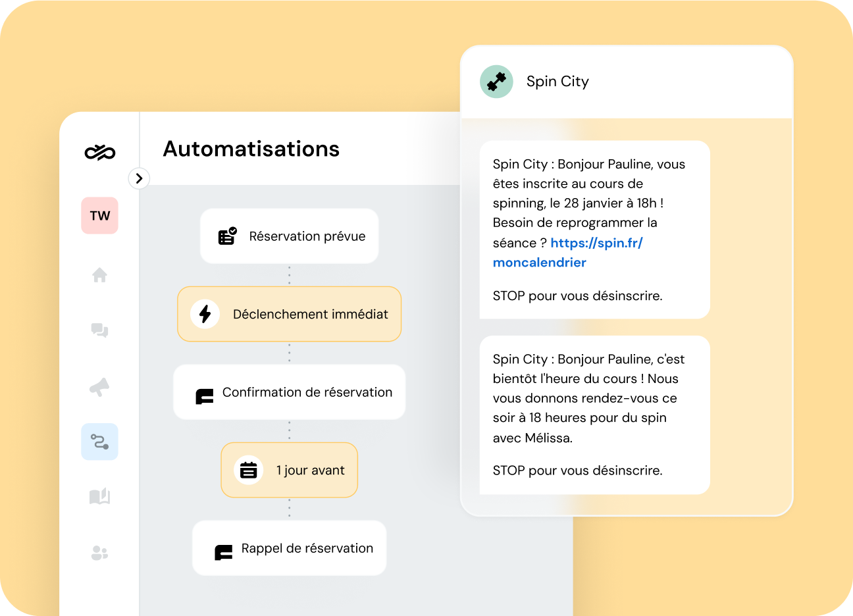Click the calendar icon in 1 jour avant
The height and width of the screenshot is (616, 853).
pyautogui.click(x=249, y=470)
